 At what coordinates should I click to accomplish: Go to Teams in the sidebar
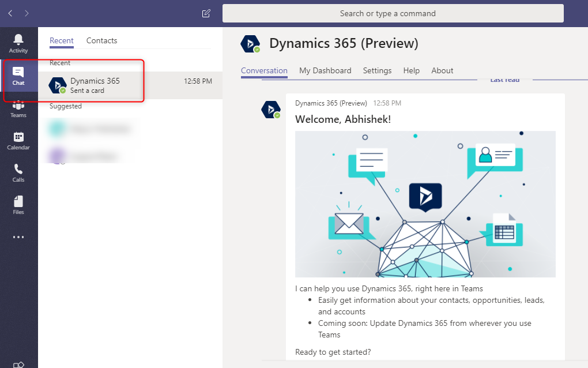coord(18,109)
